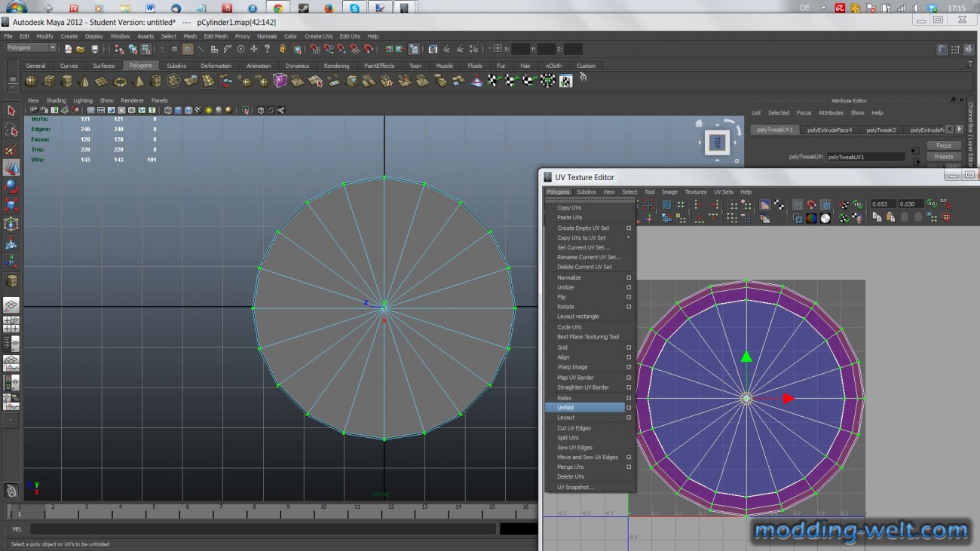Click the Copy UVs icon in UV toolbar
The image size is (980, 551).
pyautogui.click(x=877, y=217)
